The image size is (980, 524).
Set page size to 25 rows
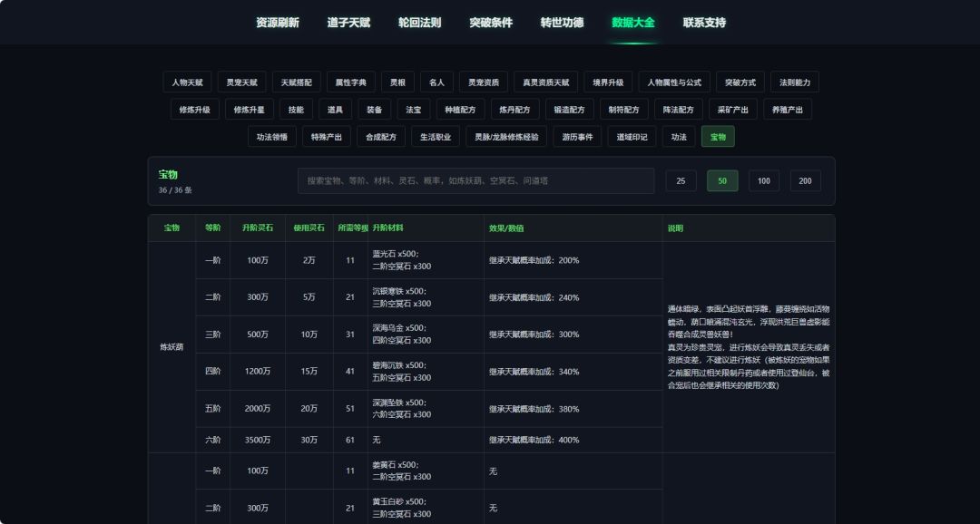tap(681, 181)
